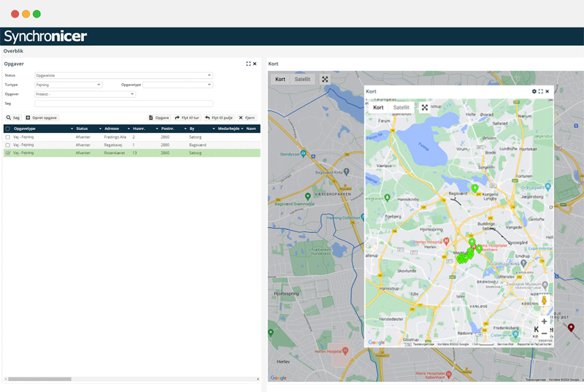Focus the Søg text input field
Screen dimensions: 584x392
pos(123,104)
